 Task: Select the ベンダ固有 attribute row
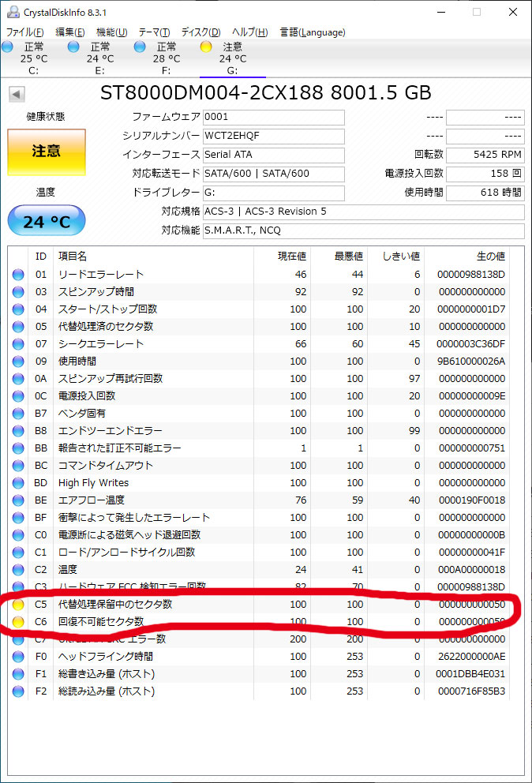click(259, 414)
